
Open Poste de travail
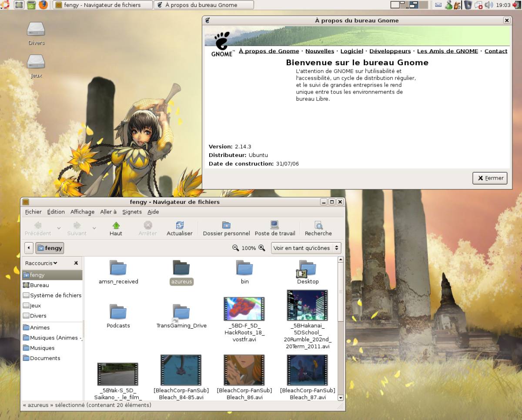click(x=275, y=229)
